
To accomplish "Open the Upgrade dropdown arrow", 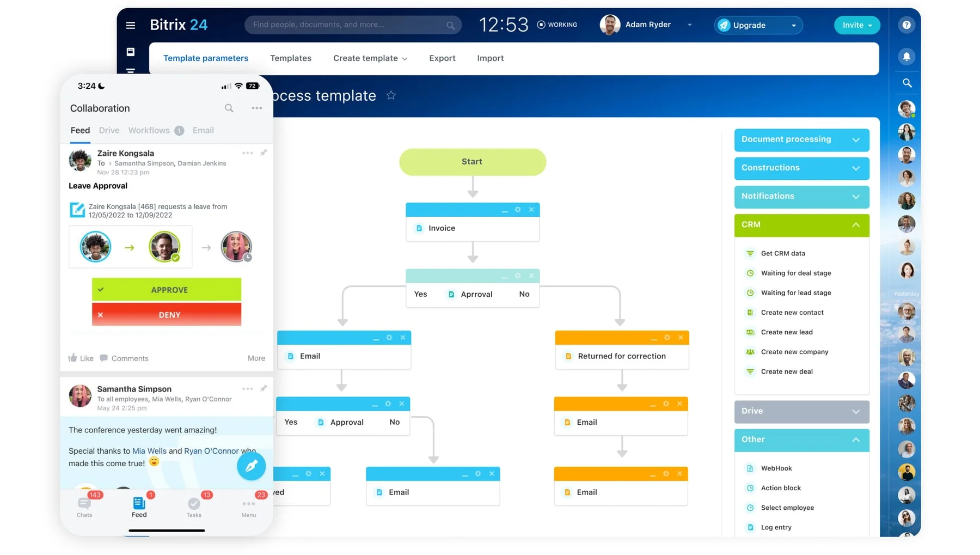I will 793,26.
